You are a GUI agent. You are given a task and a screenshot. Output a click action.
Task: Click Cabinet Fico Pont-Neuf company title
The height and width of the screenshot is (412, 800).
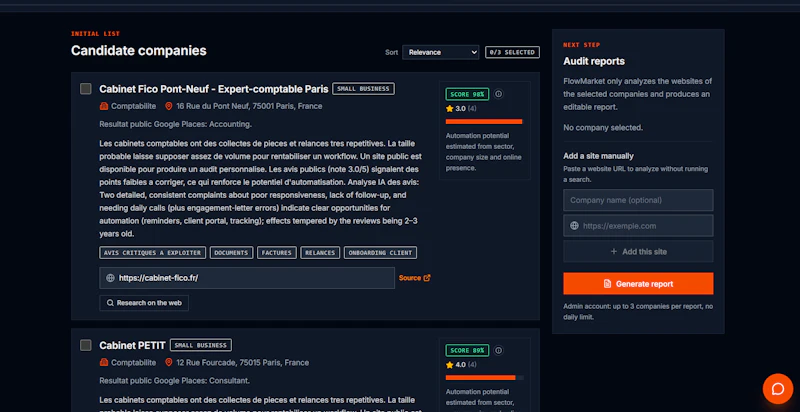pyautogui.click(x=214, y=89)
